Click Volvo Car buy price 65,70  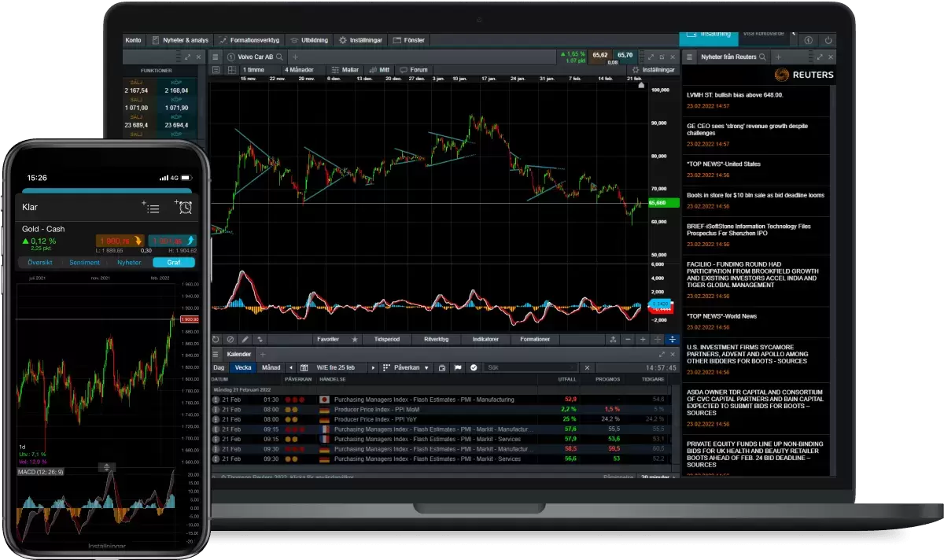click(625, 55)
